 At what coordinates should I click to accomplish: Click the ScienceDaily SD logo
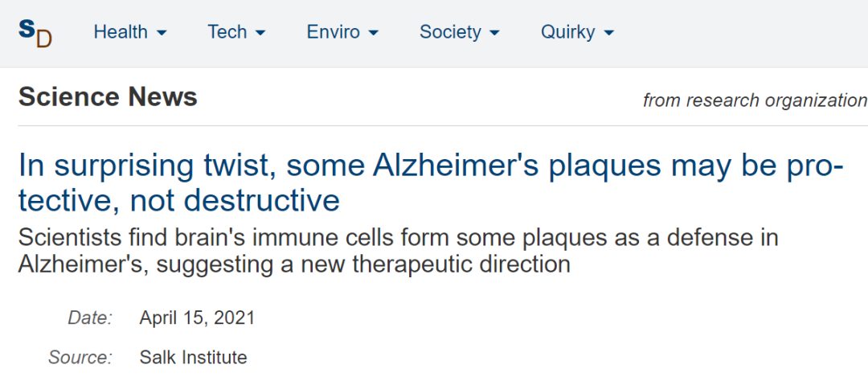pos(35,33)
